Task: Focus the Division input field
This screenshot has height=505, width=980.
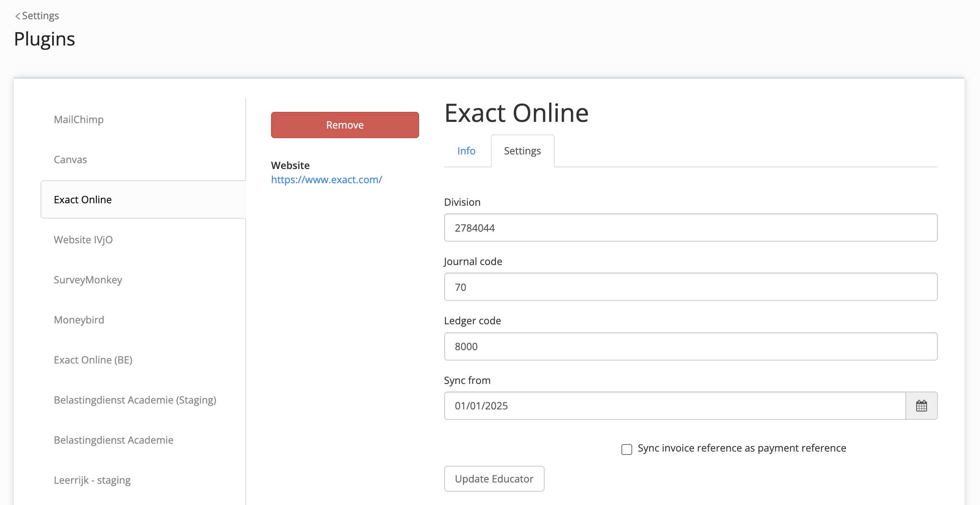Action: [x=691, y=227]
